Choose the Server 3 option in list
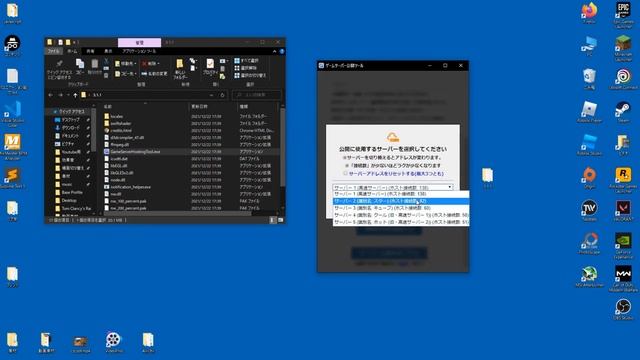 [x=401, y=208]
